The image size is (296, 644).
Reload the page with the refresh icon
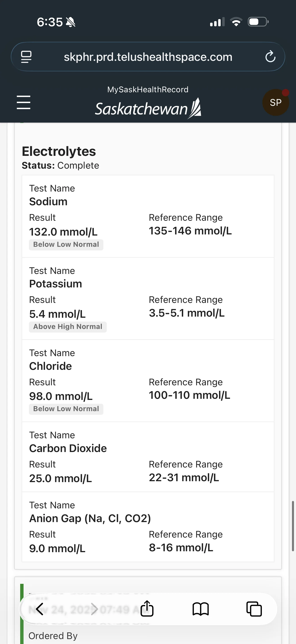point(270,57)
